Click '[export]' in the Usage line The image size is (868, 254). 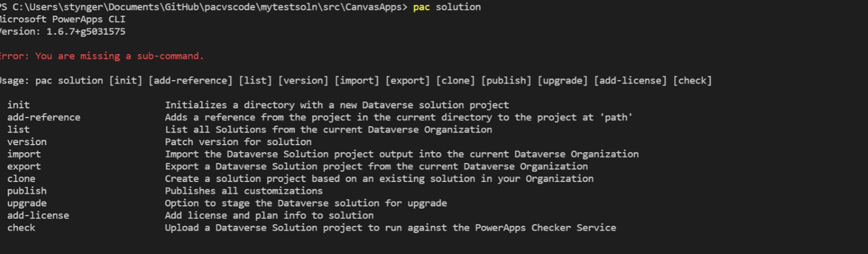point(408,81)
